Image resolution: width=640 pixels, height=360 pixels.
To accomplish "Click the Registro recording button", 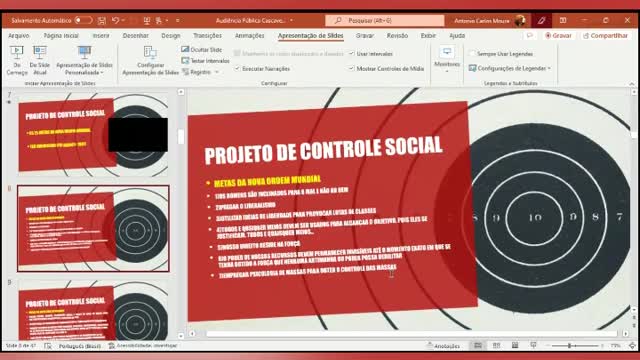I will pyautogui.click(x=196, y=72).
